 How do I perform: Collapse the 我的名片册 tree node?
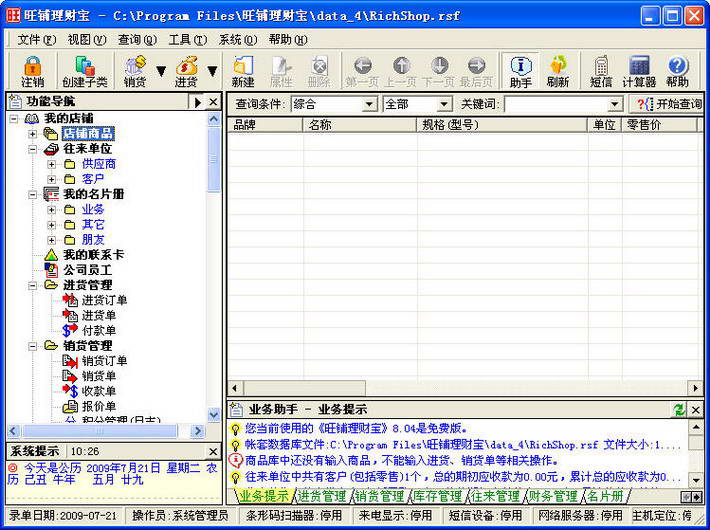[32, 195]
